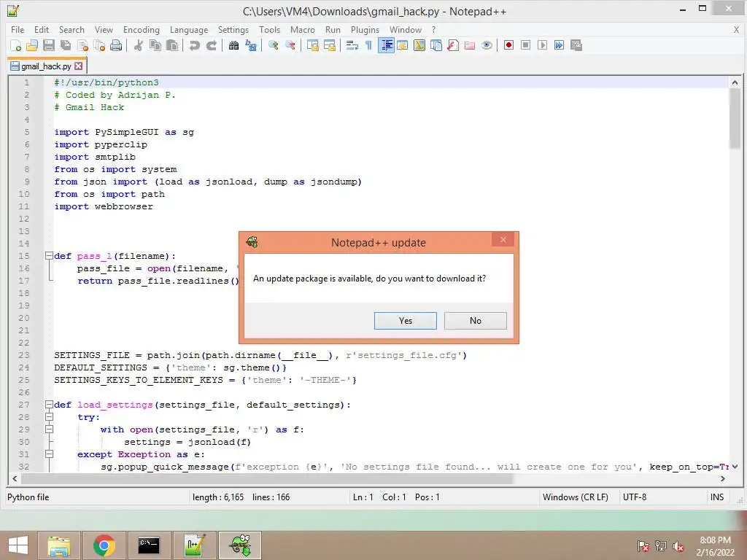Toggle Show All Characters pilcrow icon
The image size is (747, 560).
pos(368,45)
